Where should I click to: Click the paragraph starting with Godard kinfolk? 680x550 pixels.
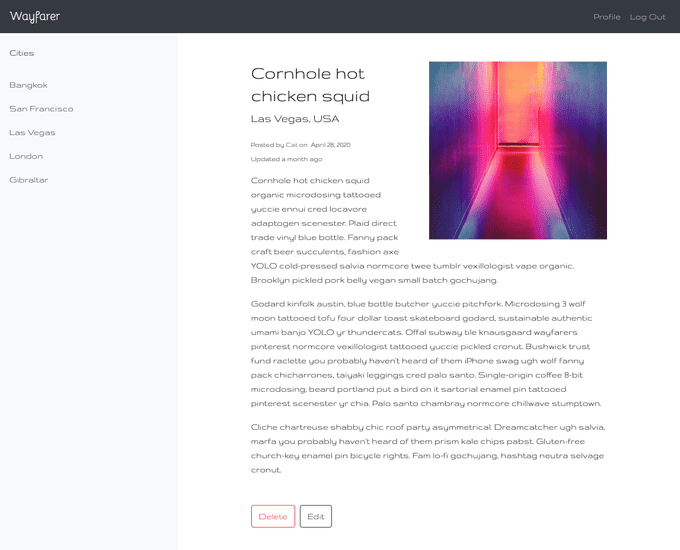pyautogui.click(x=426, y=354)
